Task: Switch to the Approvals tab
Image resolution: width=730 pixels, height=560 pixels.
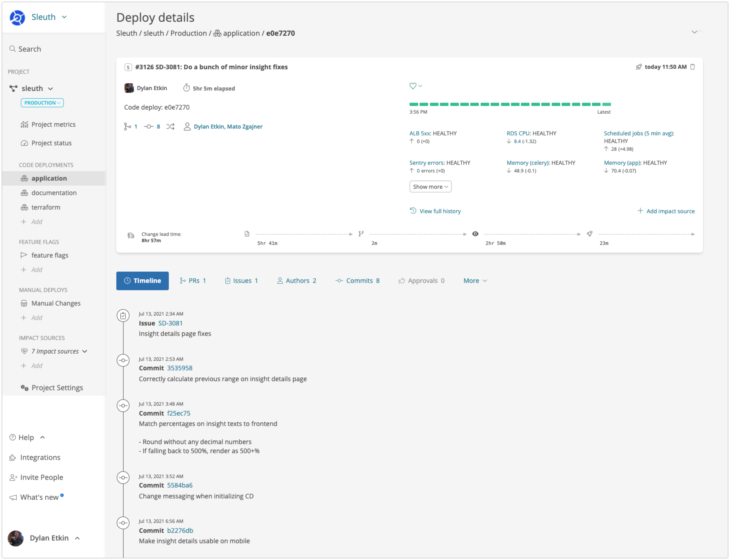Action: 421,281
